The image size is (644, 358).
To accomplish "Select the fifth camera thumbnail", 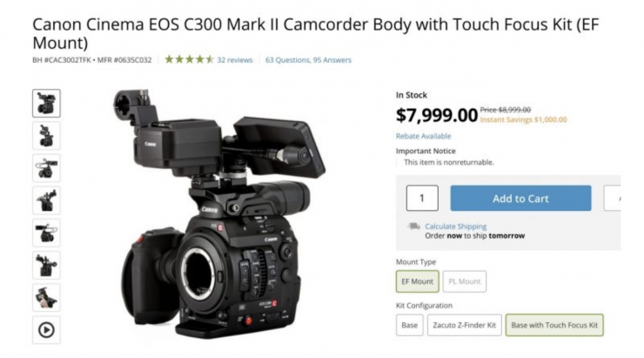I will (x=46, y=233).
